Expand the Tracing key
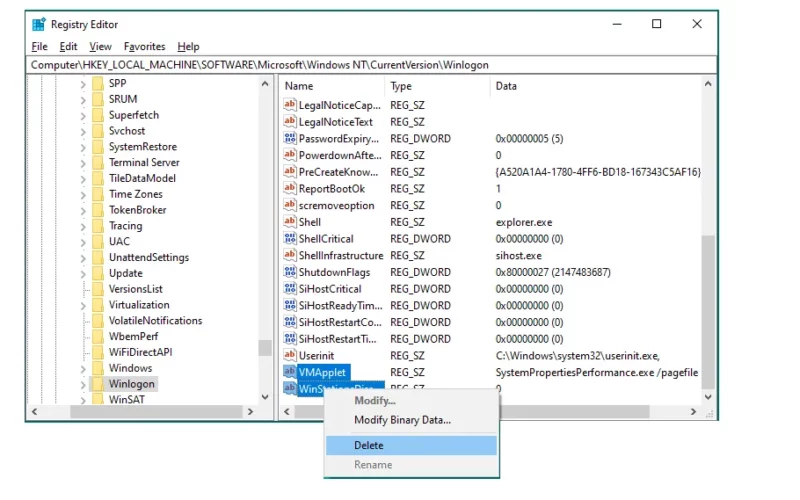Viewport: 800px width, 500px height. coord(83,227)
